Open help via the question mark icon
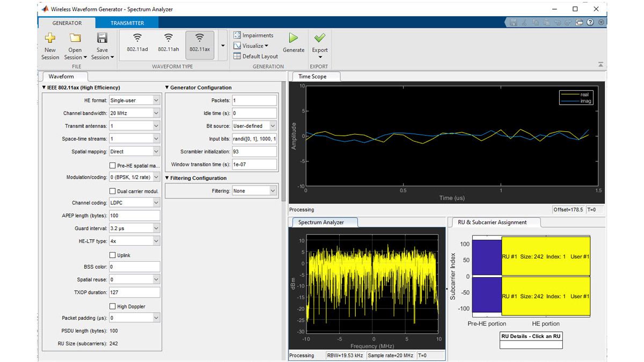644x362 pixels. click(590, 23)
